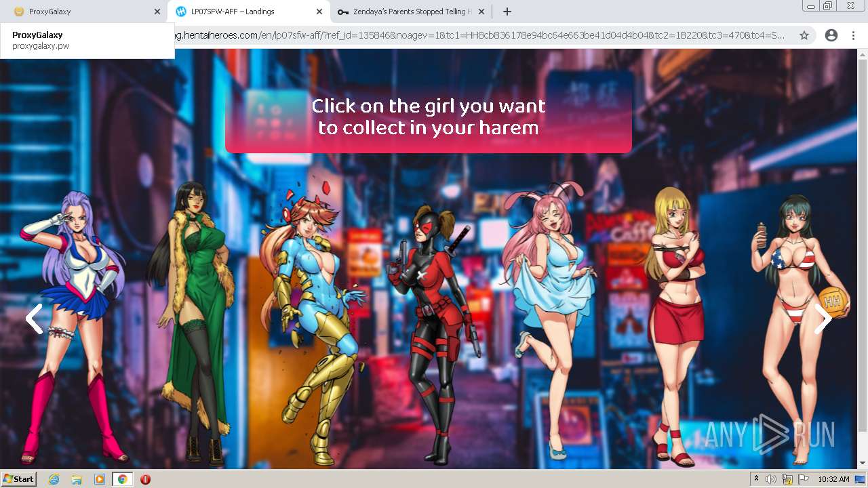Select the purple-haired sailor character
Screen dimensions: 868x488
coord(75,327)
